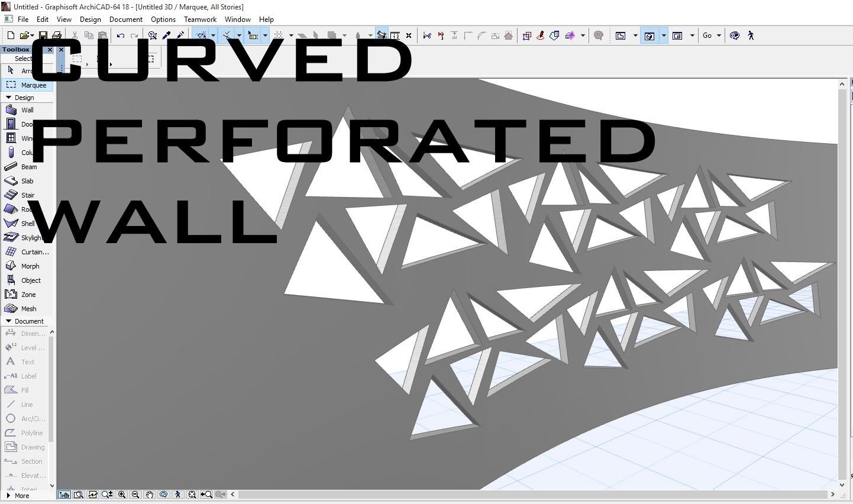Collapse the Document section of Toolbox
This screenshot has width=853, height=504.
coord(9,321)
